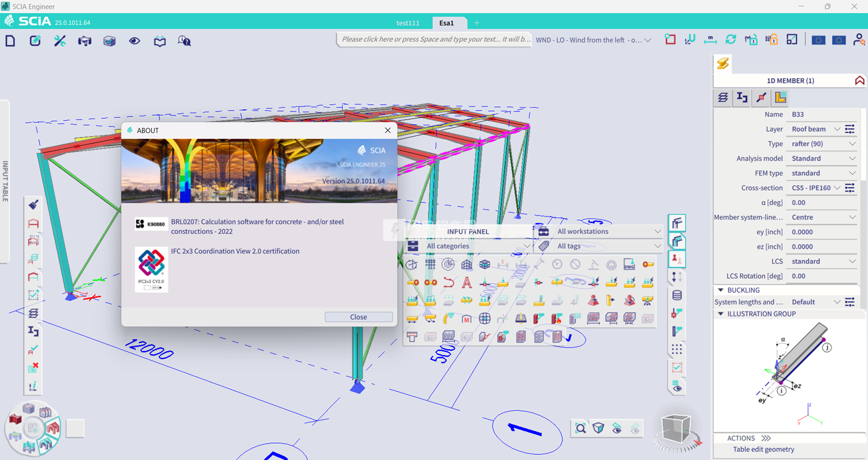Image resolution: width=868 pixels, height=460 pixels.
Task: Click the 3D view navigation cube
Action: (x=677, y=430)
